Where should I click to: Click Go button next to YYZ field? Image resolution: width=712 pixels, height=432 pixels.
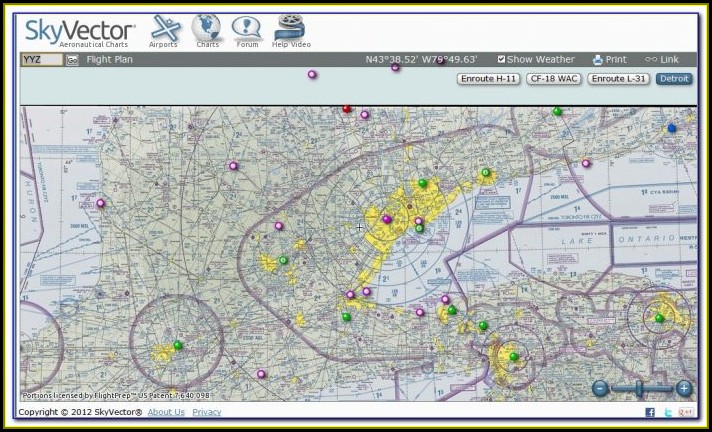[x=72, y=60]
